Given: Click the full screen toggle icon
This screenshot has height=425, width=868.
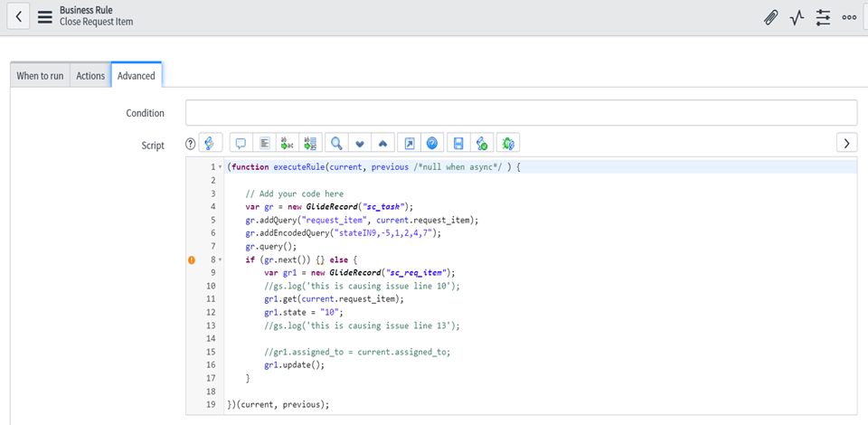Looking at the screenshot, I should (409, 144).
